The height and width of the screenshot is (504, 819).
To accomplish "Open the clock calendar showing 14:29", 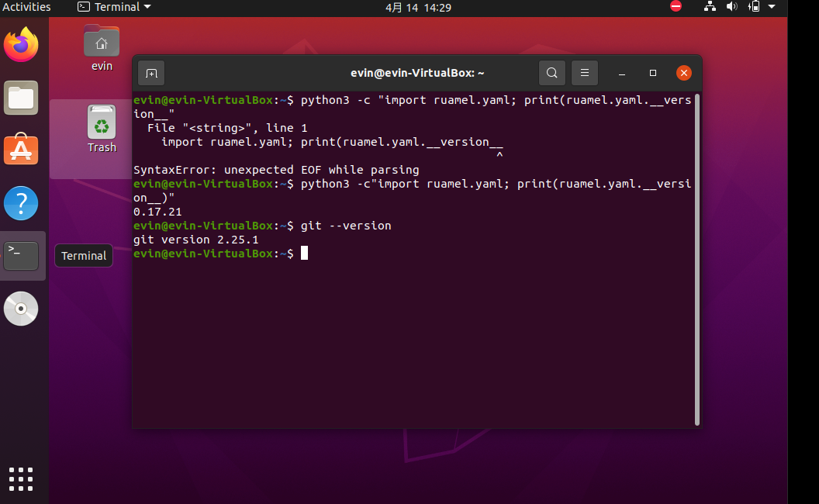I will click(x=418, y=7).
